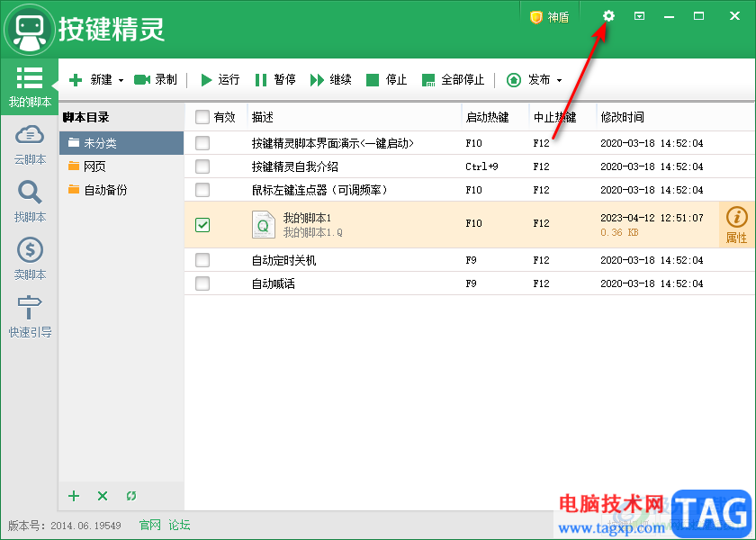Select 自动喊话 script name
Screen dimensions: 756x540
pos(273,283)
